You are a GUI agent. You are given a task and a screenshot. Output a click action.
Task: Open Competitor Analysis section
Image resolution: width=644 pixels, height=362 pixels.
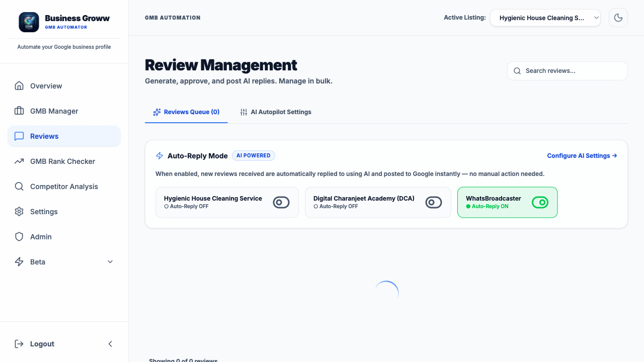coord(64,187)
